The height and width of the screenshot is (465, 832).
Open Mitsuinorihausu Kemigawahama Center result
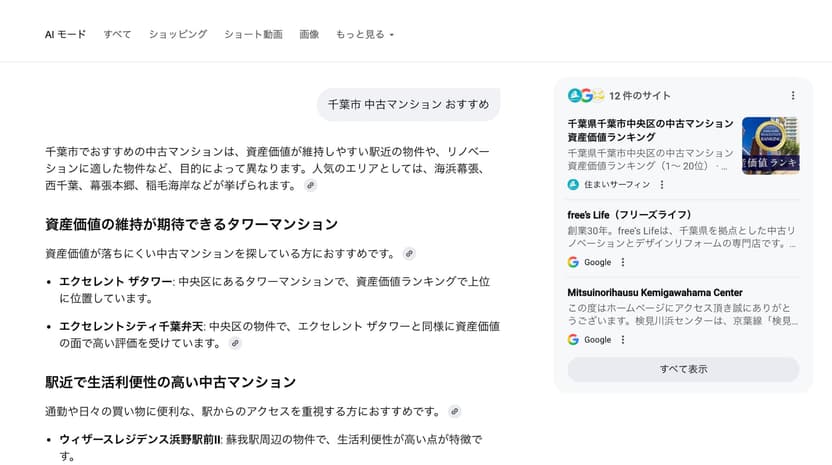click(x=655, y=292)
